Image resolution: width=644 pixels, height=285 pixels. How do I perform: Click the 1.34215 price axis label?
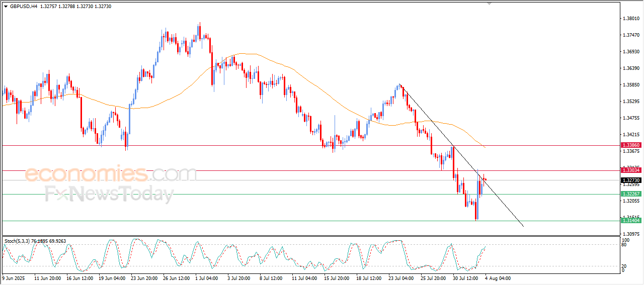pos(631,135)
